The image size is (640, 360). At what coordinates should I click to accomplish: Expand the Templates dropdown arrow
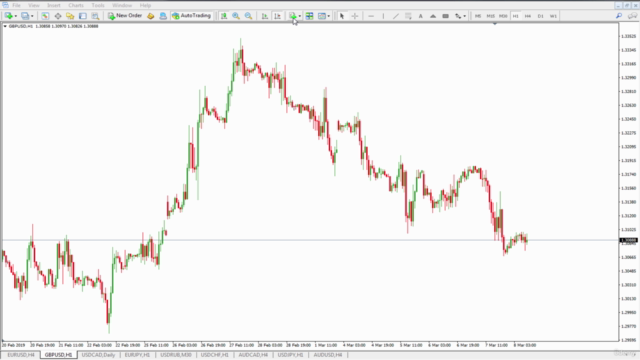pyautogui.click(x=329, y=16)
